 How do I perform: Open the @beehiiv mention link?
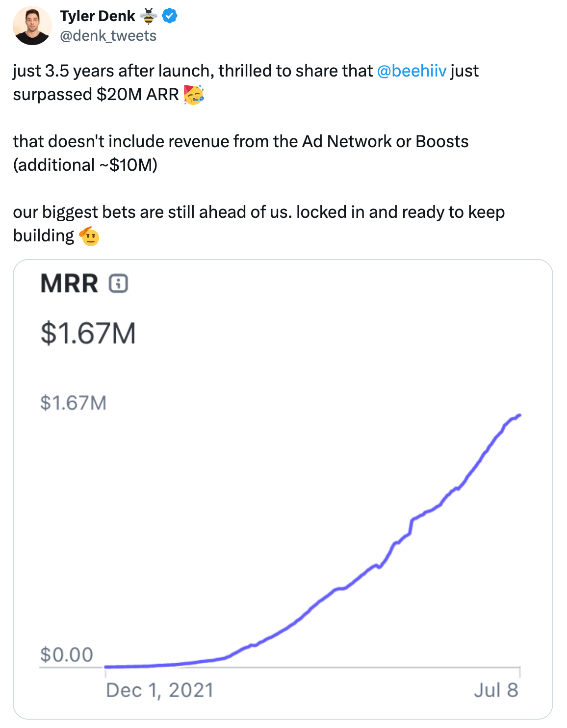pyautogui.click(x=412, y=71)
